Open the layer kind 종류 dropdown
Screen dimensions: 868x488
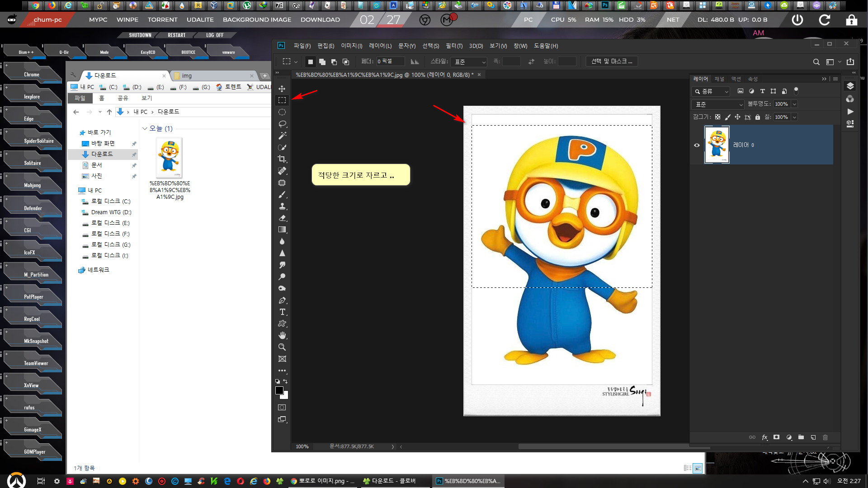coord(711,91)
